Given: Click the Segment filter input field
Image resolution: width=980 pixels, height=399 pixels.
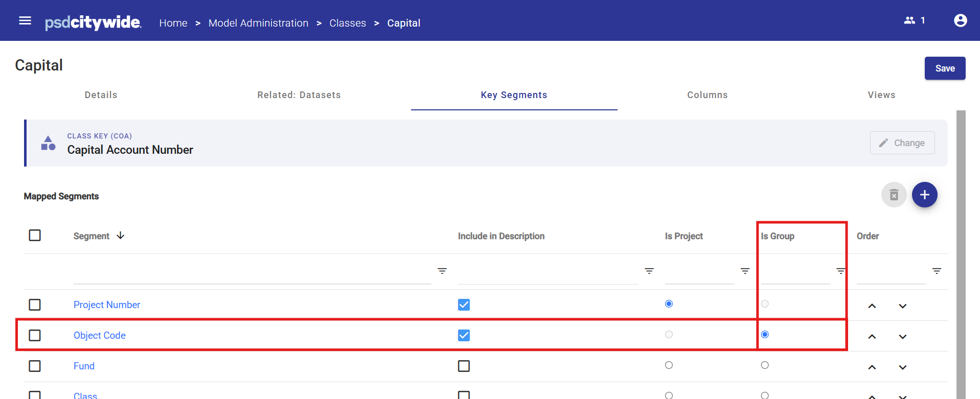Looking at the screenshot, I should [253, 271].
